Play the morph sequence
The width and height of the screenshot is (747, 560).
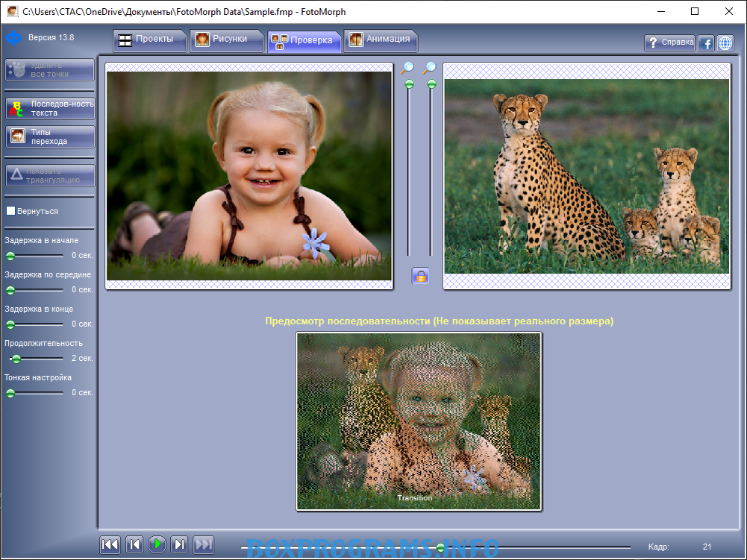(157, 544)
